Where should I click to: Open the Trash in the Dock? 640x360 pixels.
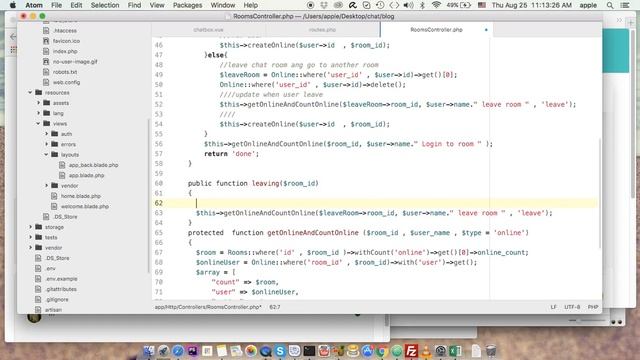491,351
